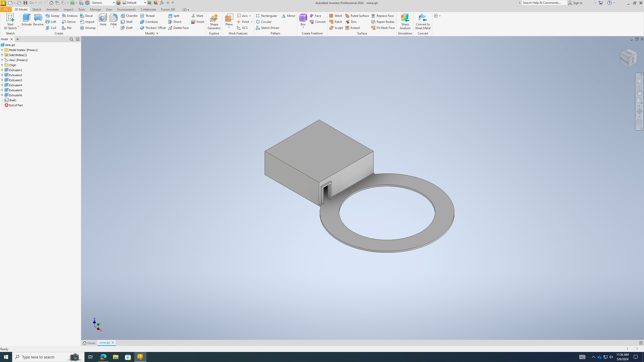Switch to the Sketch ribbon tab
This screenshot has height=362, width=644.
pos(37,9)
